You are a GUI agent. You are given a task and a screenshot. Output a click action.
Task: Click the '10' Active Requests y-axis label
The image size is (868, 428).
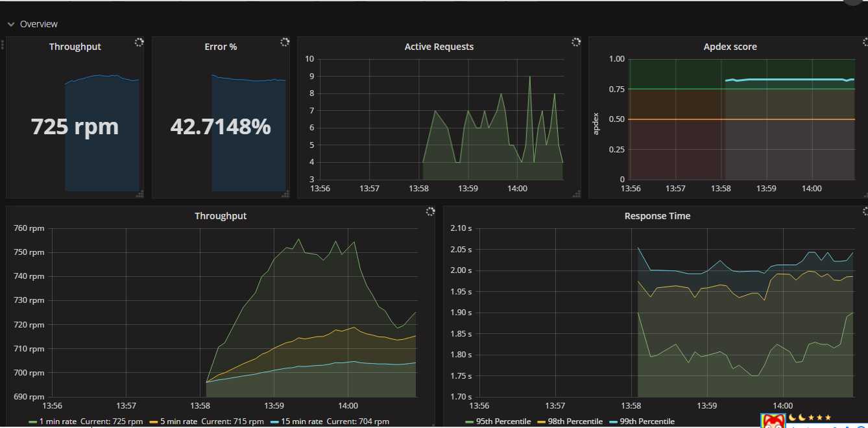point(309,59)
